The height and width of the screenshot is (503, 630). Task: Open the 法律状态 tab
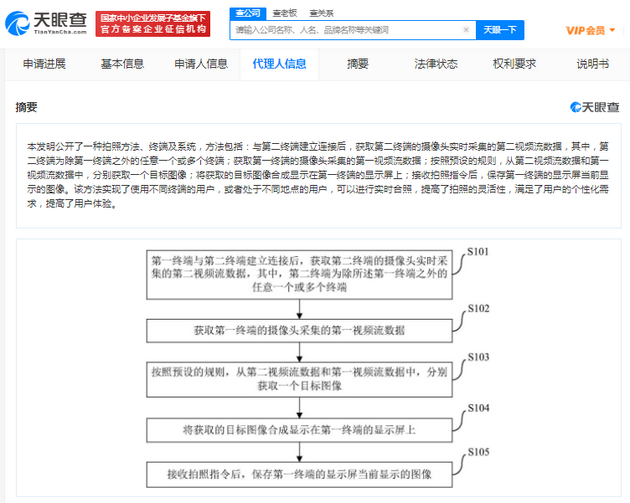[436, 64]
